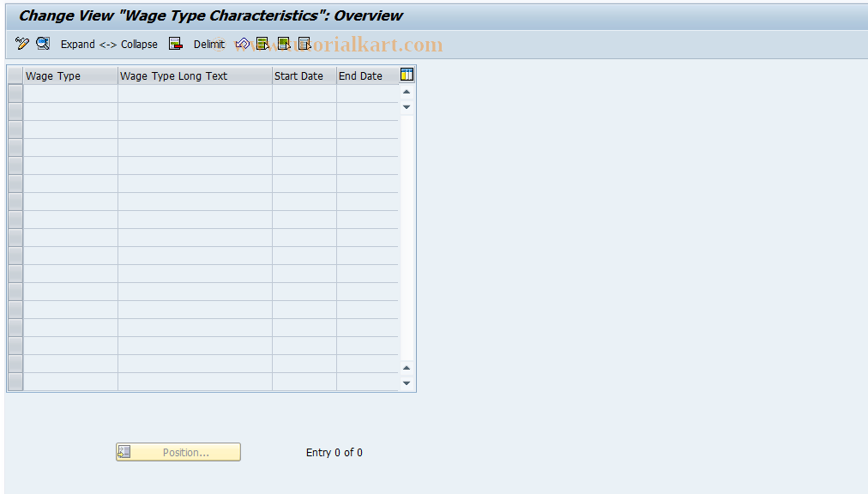Click the first row's Wage Type cell
Image resolution: width=868 pixels, height=494 pixels.
point(70,93)
